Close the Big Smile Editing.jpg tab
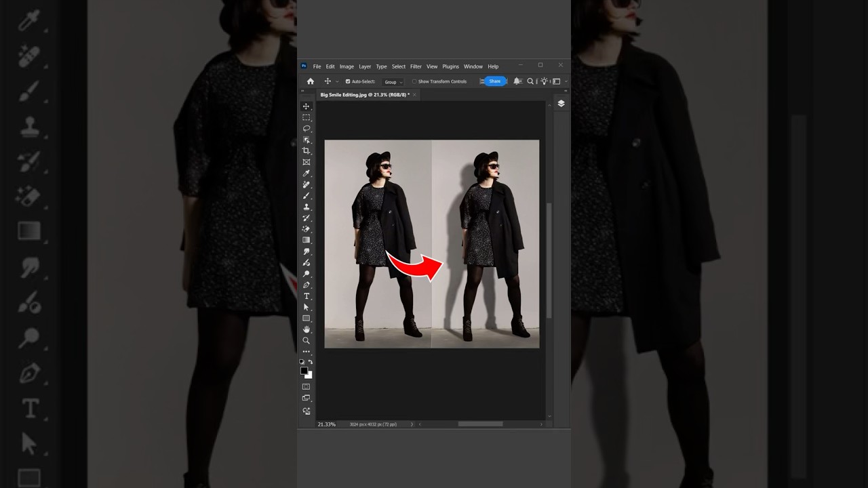The width and height of the screenshot is (868, 488). point(414,95)
